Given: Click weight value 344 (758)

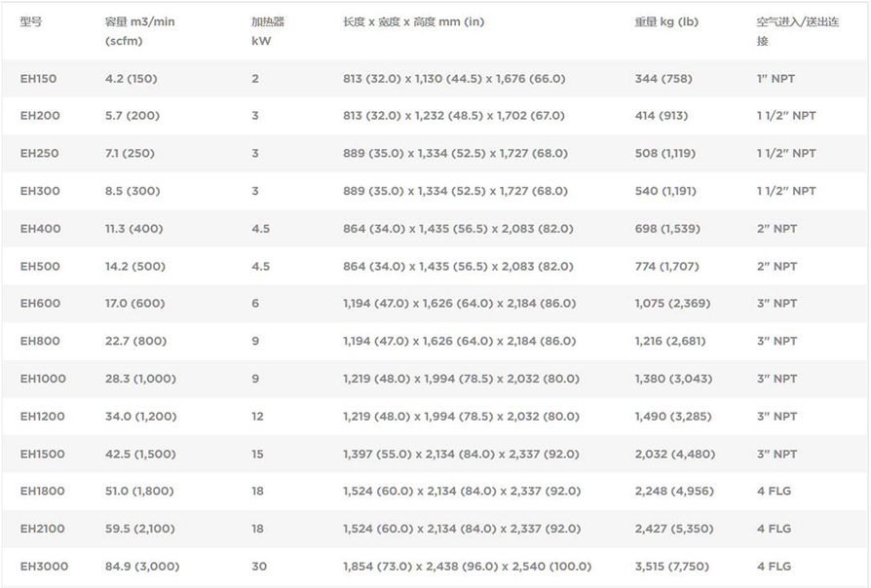Looking at the screenshot, I should click(x=663, y=79).
